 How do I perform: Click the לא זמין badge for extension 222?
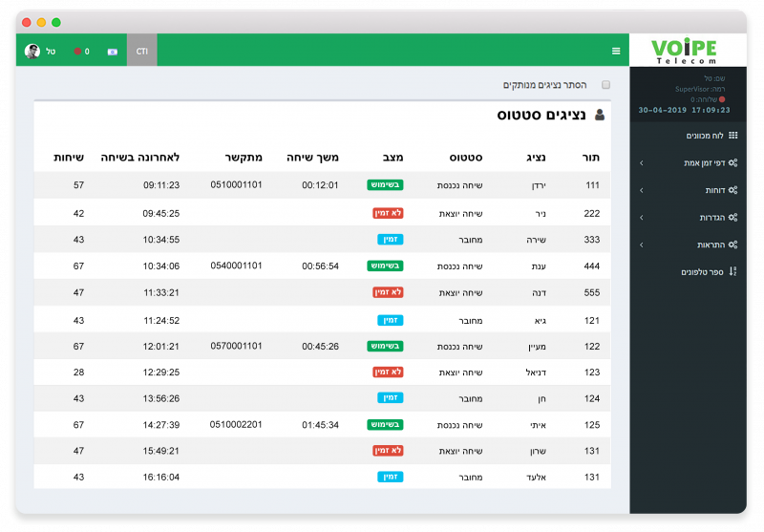(388, 213)
